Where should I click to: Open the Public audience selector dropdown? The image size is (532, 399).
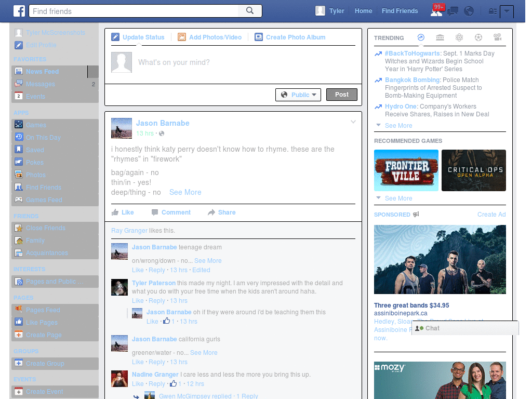click(298, 95)
